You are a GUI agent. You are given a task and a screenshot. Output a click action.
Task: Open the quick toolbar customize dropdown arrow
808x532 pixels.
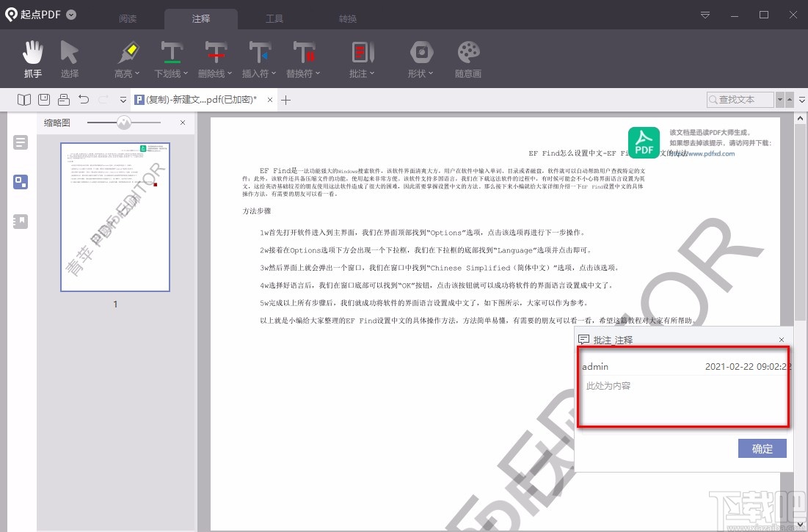pos(123,100)
